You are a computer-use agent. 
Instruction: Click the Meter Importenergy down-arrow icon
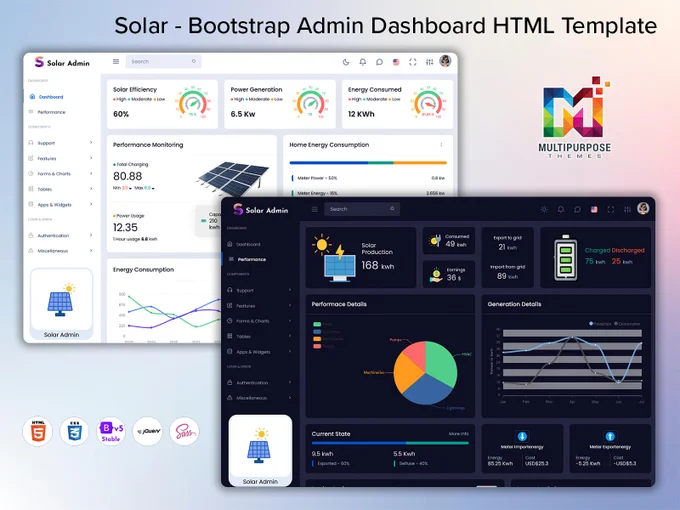click(522, 436)
